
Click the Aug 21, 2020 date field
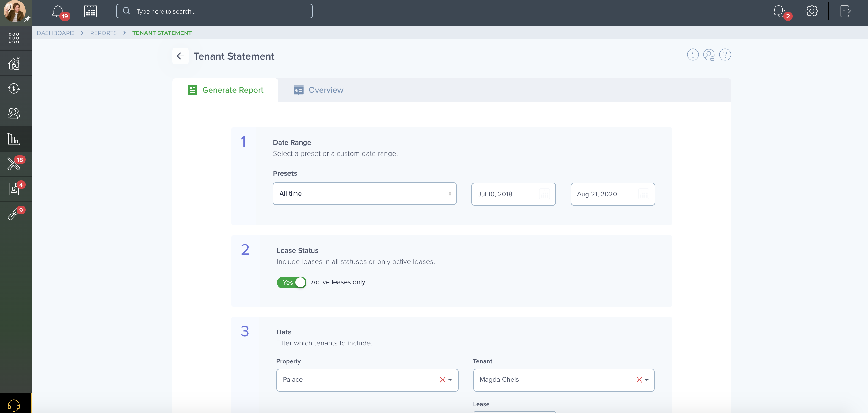click(613, 194)
